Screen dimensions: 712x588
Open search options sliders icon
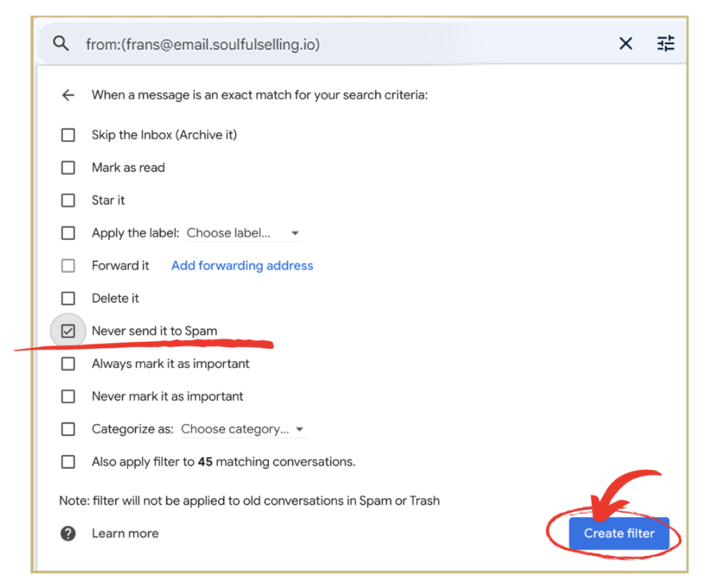point(666,43)
